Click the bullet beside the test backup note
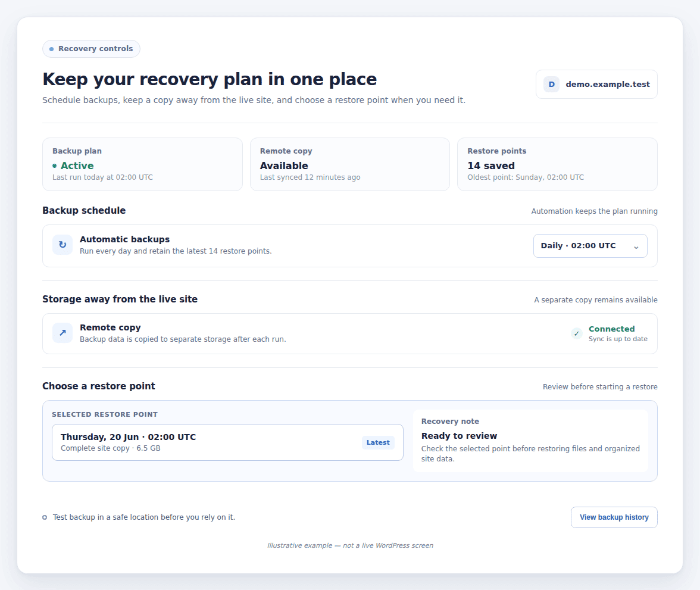The height and width of the screenshot is (590, 700). click(45, 517)
